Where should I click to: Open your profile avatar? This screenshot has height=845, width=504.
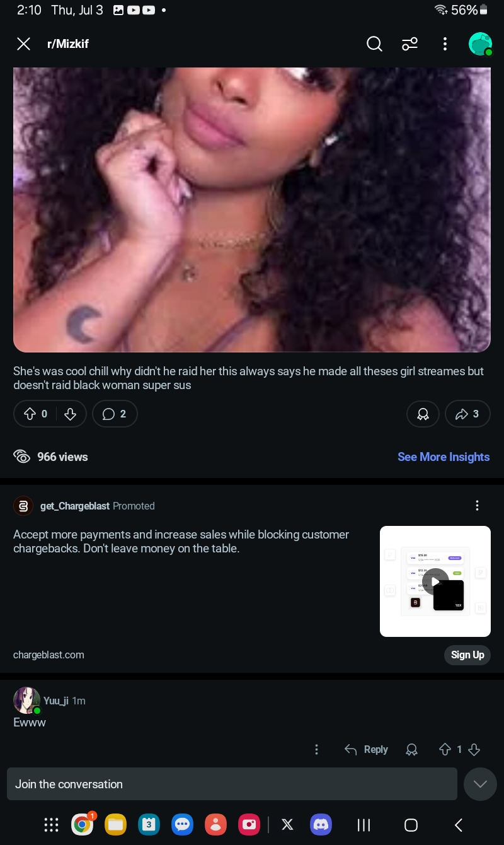click(x=481, y=44)
